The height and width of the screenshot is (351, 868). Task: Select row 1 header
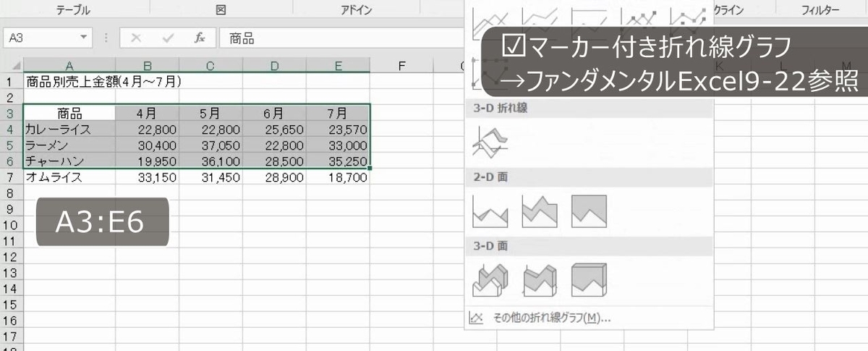click(x=12, y=81)
